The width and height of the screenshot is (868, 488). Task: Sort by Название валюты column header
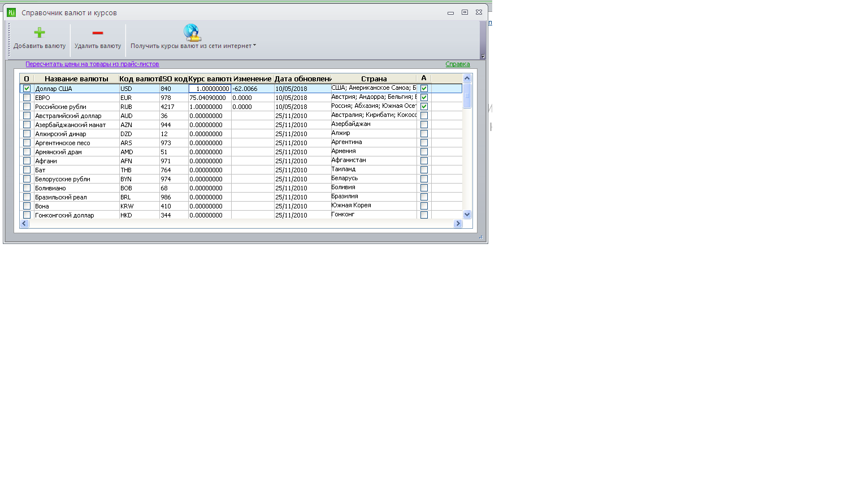76,79
